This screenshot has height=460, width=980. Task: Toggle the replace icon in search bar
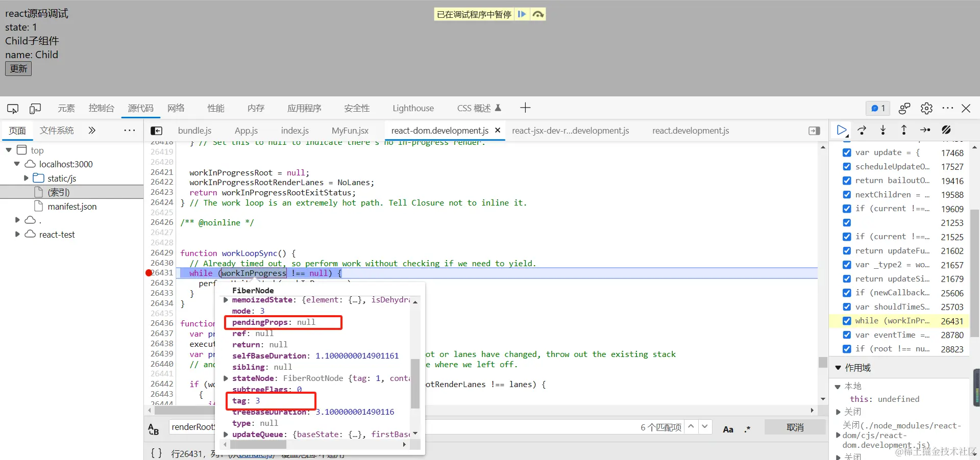click(154, 429)
